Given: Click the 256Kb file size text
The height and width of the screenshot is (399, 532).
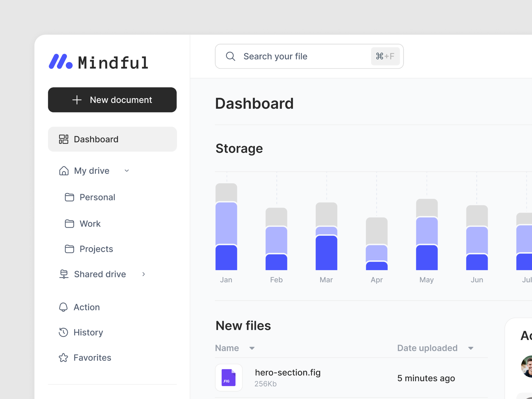Looking at the screenshot, I should pos(266,384).
